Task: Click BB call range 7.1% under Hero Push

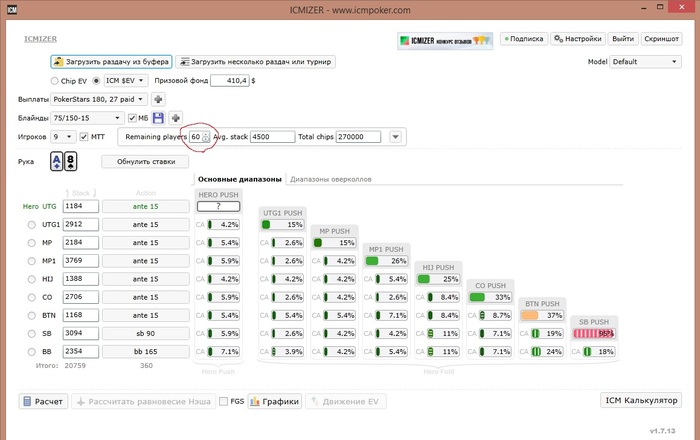Action: click(223, 352)
